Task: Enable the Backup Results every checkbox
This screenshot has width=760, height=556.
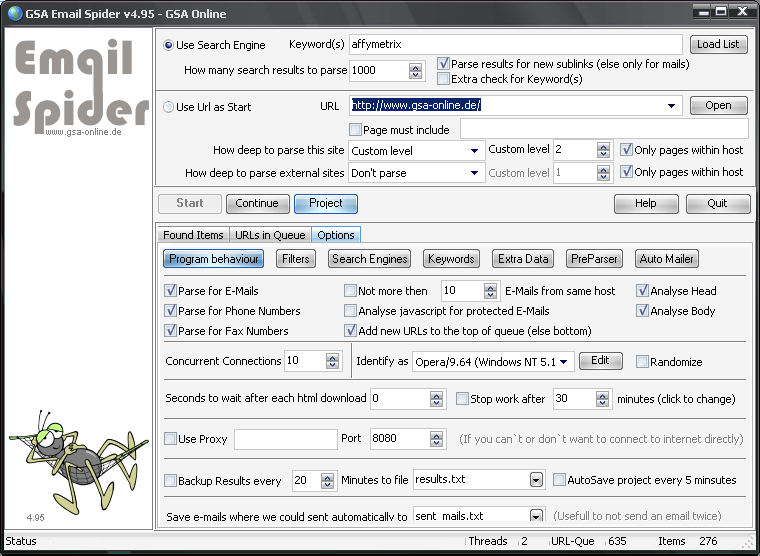Action: coord(170,480)
